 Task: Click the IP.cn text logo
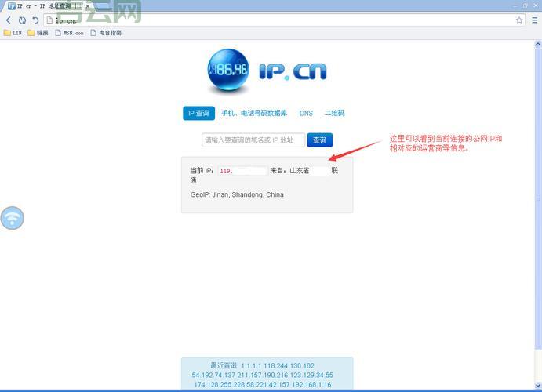tap(293, 71)
